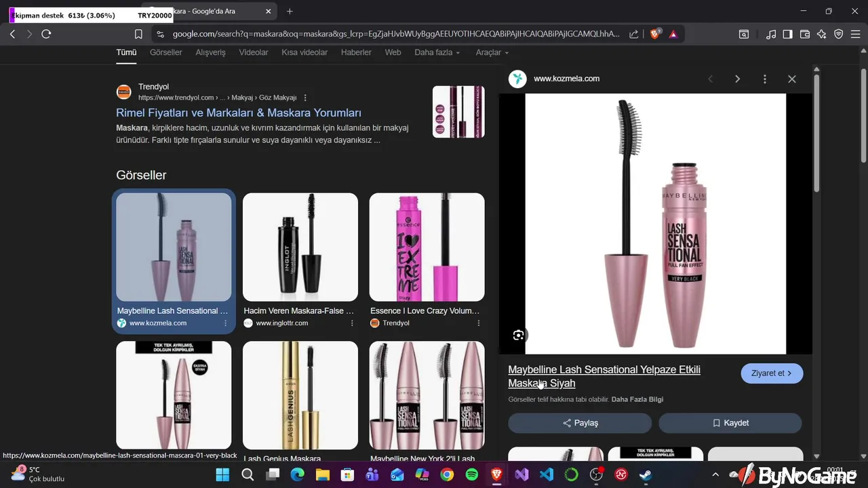The width and height of the screenshot is (868, 488).
Task: Select Maybelline Lash Sensational kozmela thumbnail
Action: pos(174,247)
